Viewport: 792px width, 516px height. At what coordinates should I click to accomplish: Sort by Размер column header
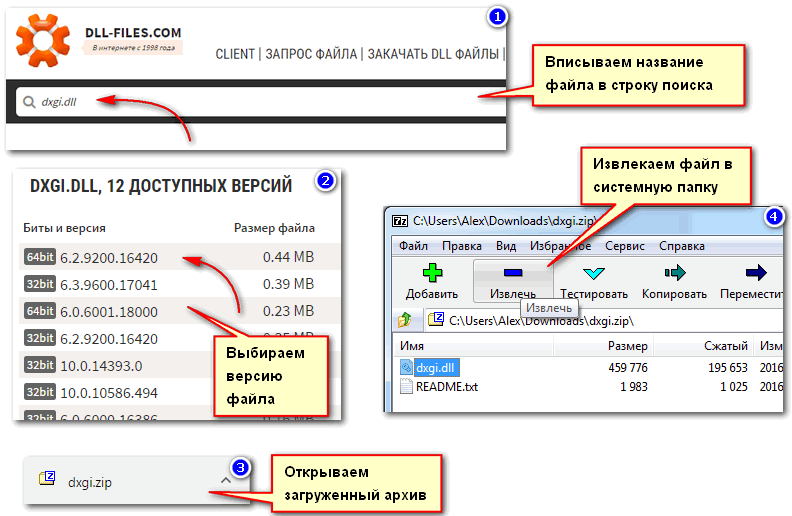[627, 346]
